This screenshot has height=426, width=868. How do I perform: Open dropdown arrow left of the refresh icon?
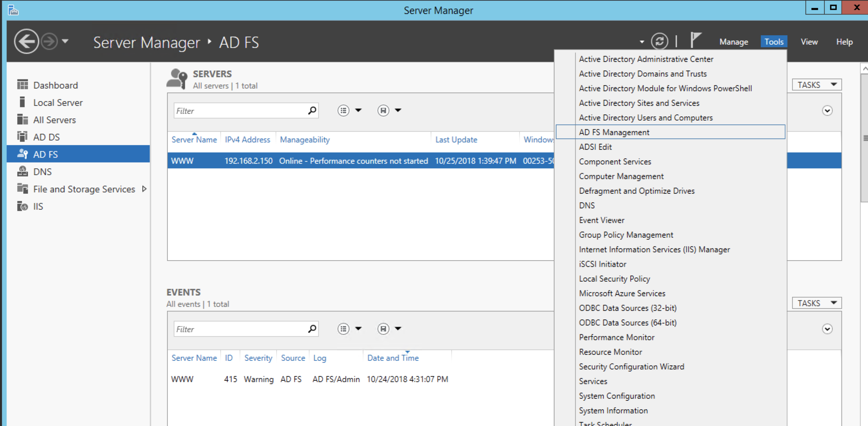pyautogui.click(x=642, y=42)
